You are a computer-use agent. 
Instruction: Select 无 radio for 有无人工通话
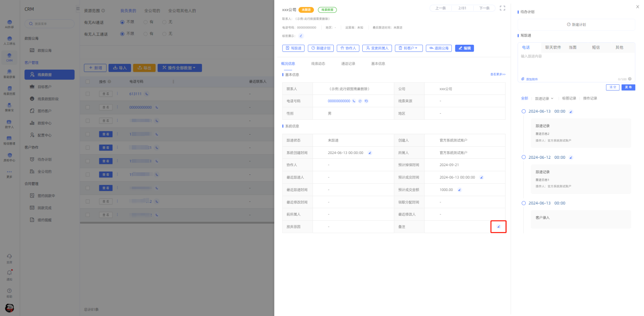(x=164, y=34)
